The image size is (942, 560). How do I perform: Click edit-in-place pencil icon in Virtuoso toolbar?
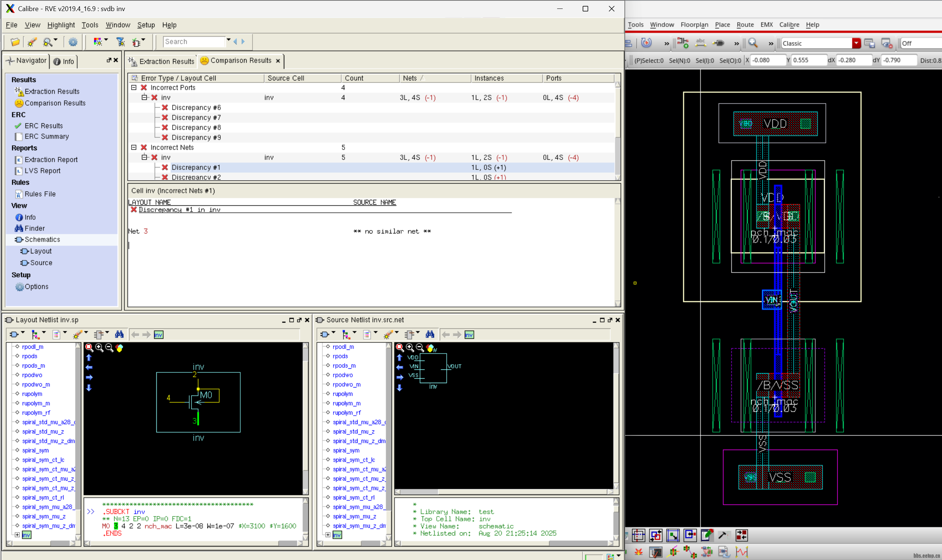pyautogui.click(x=707, y=535)
